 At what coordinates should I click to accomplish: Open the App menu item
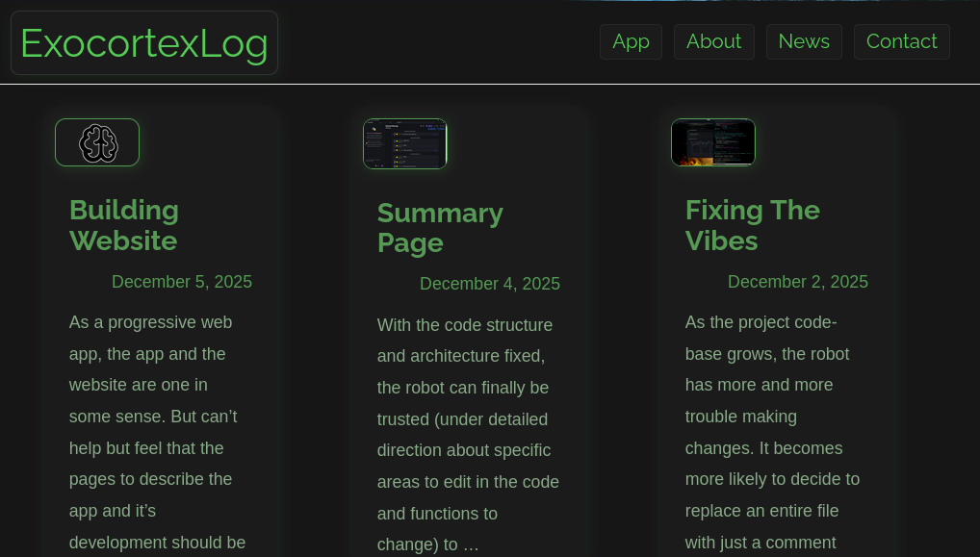[631, 41]
